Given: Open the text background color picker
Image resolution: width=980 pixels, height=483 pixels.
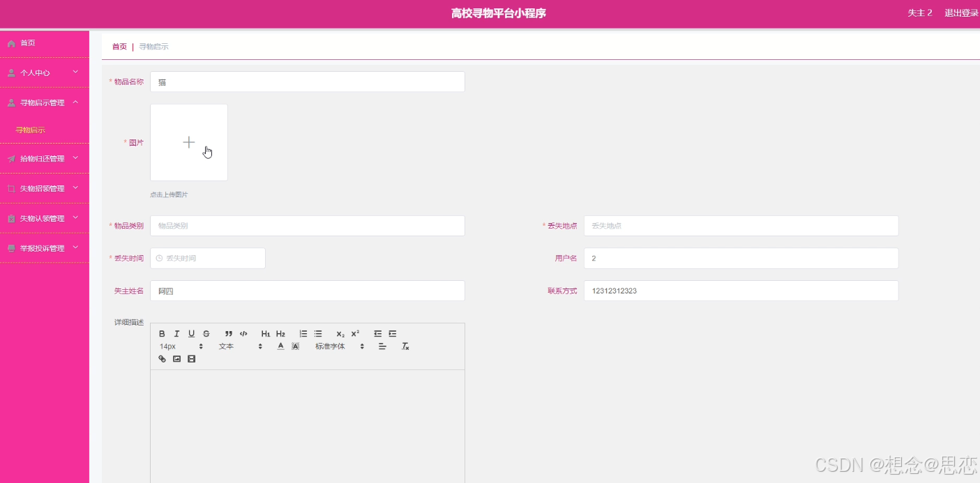Looking at the screenshot, I should 295,346.
